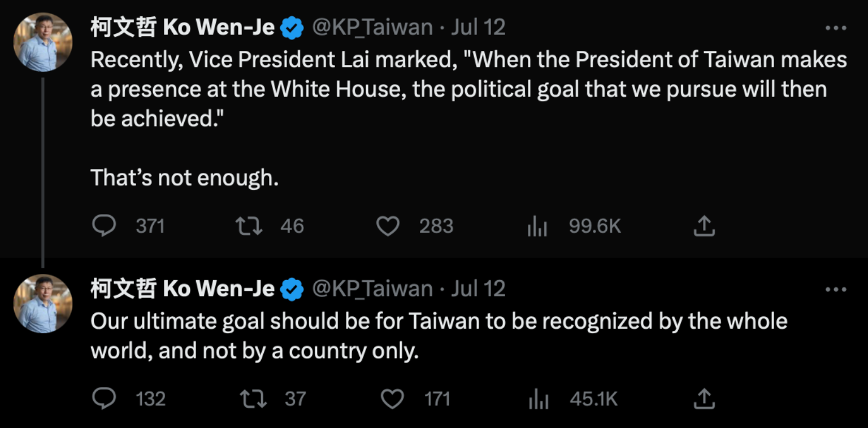Open the second tweet's three-dot more menu
This screenshot has height=428, width=868.
pyautogui.click(x=836, y=290)
